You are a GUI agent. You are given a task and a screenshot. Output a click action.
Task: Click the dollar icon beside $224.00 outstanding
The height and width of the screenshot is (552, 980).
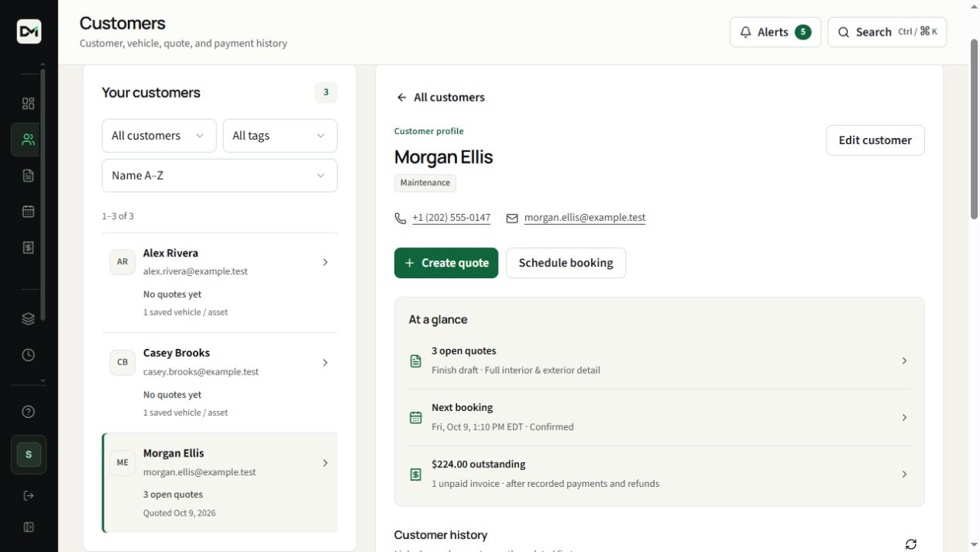(x=416, y=474)
